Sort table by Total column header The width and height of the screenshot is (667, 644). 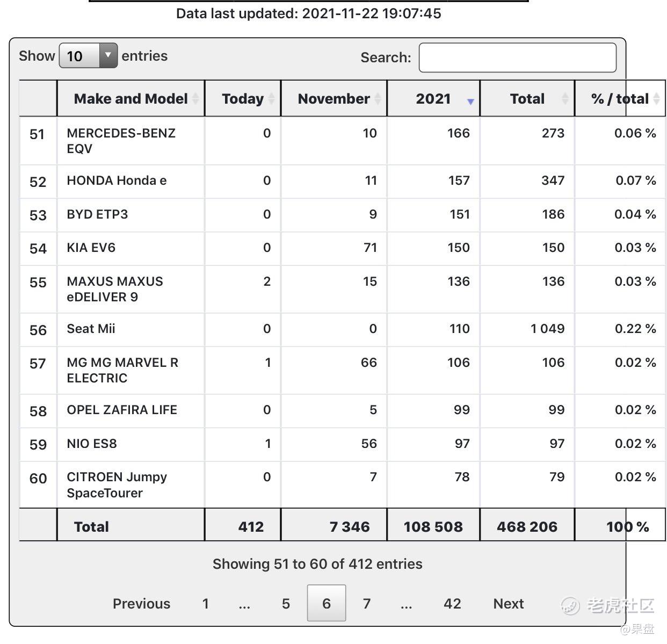(x=527, y=98)
